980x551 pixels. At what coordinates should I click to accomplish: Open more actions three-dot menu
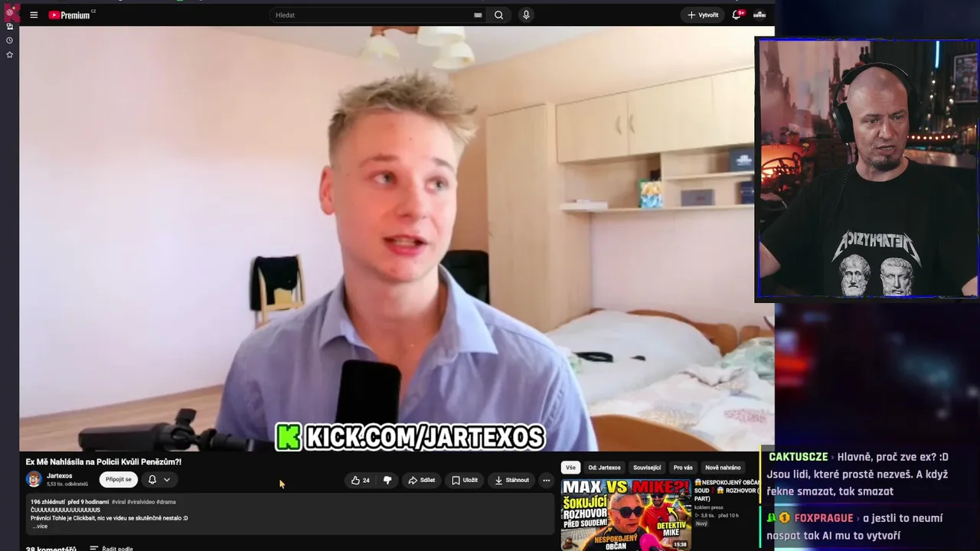point(546,481)
